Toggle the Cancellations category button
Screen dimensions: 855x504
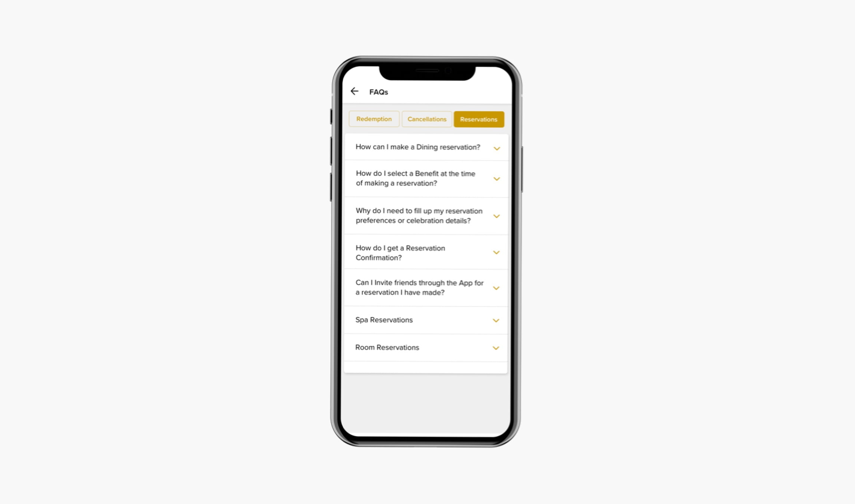tap(427, 119)
